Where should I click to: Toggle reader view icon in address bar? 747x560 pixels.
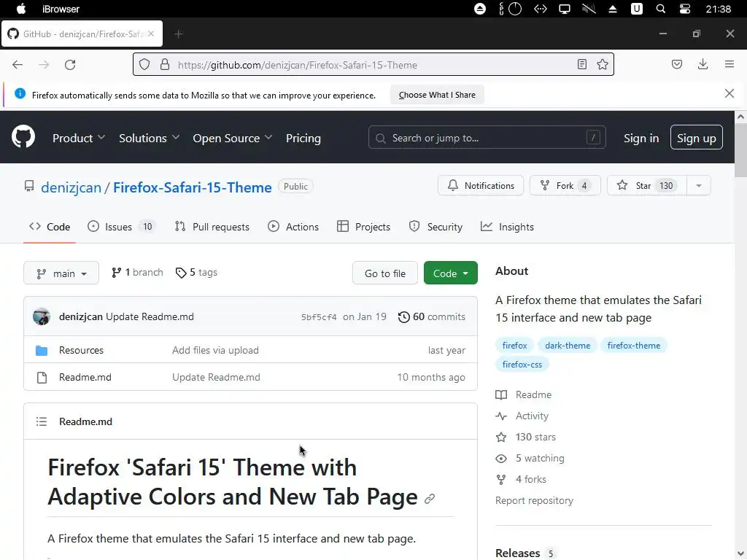(581, 64)
